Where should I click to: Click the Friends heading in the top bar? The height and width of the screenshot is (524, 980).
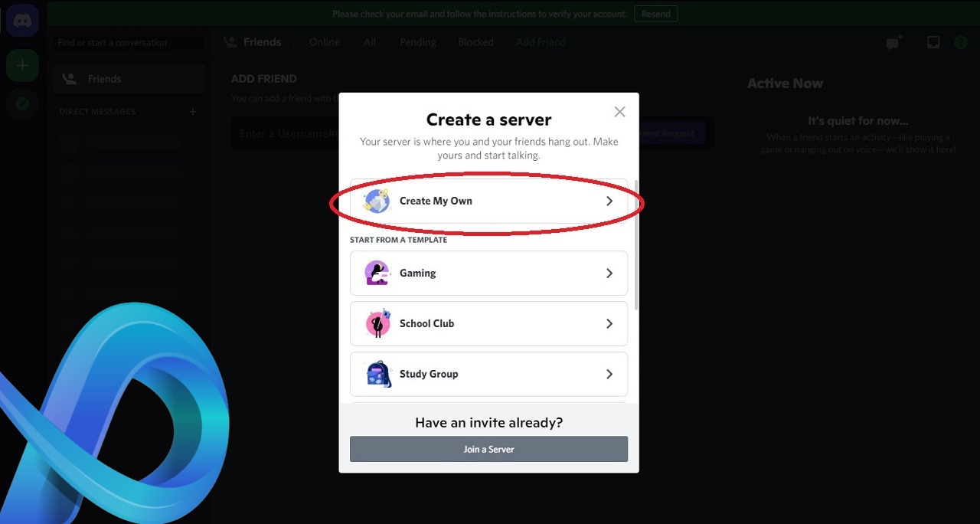click(x=262, y=42)
